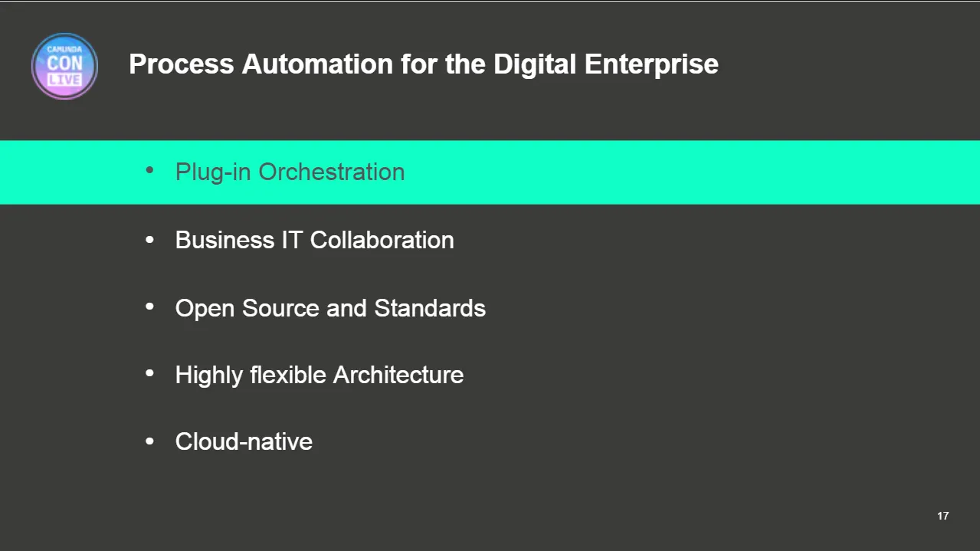The image size is (980, 551).
Task: Select the bullet dot before Cloud-native
Action: point(149,441)
